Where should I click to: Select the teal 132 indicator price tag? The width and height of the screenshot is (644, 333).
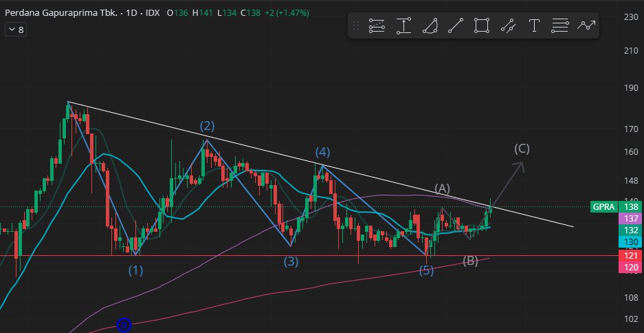pyautogui.click(x=631, y=230)
